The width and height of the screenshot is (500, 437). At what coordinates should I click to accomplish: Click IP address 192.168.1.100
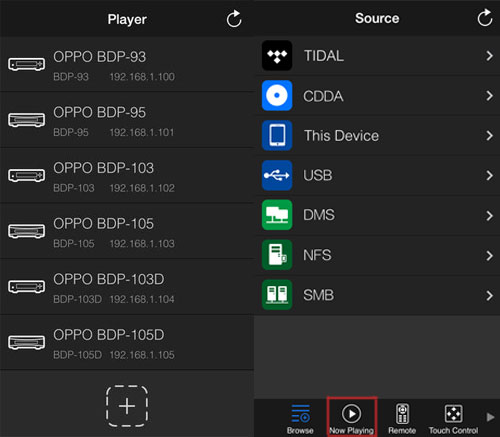point(142,77)
